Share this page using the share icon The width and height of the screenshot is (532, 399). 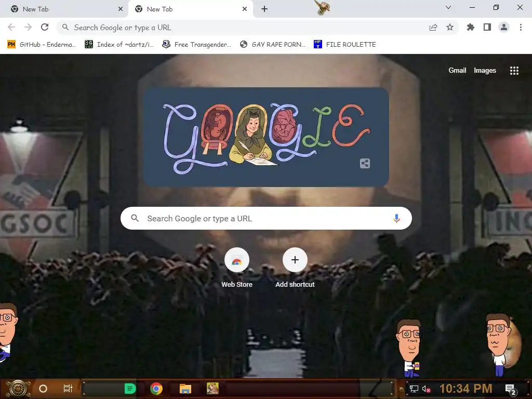(433, 28)
